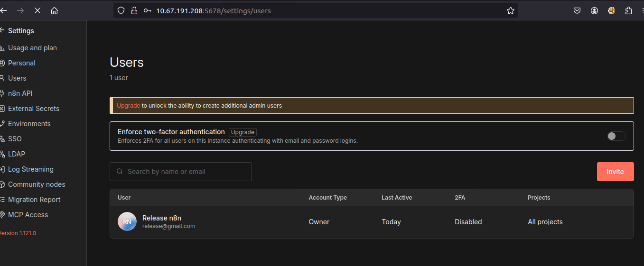
Task: Click the RN user avatar
Action: (127, 222)
